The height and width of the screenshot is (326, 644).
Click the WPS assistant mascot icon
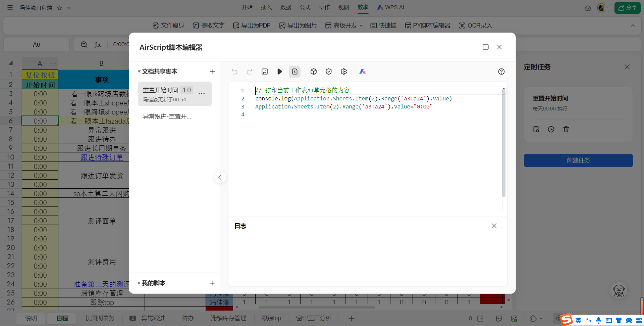[x=619, y=291]
